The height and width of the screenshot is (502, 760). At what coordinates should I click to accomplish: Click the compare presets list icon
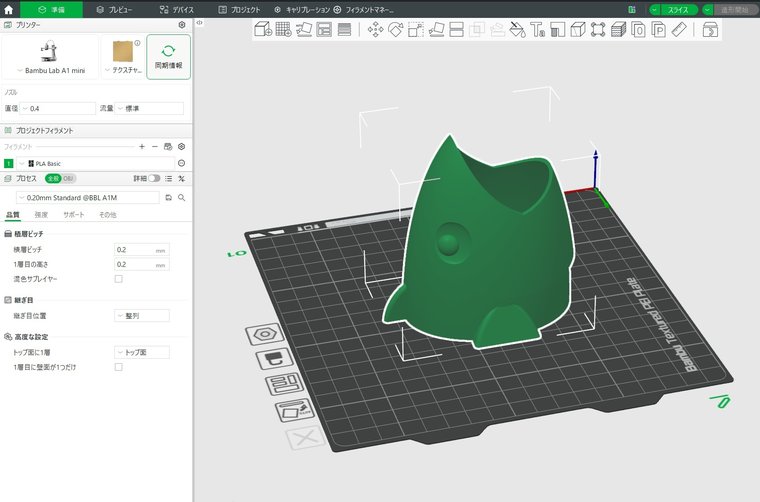coord(168,178)
